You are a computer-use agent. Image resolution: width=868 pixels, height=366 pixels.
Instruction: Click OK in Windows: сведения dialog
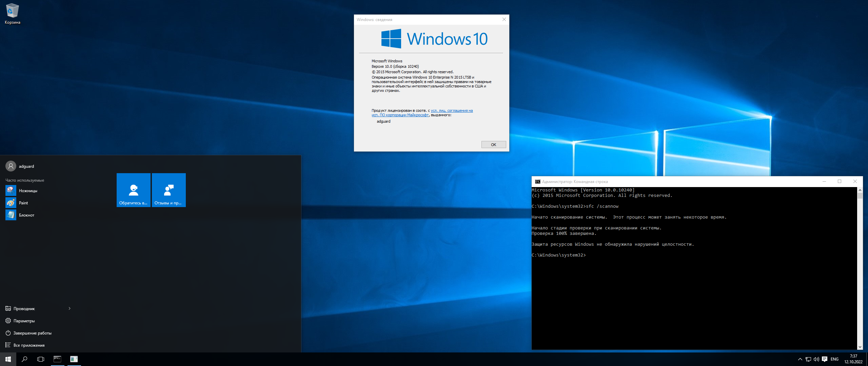point(494,145)
